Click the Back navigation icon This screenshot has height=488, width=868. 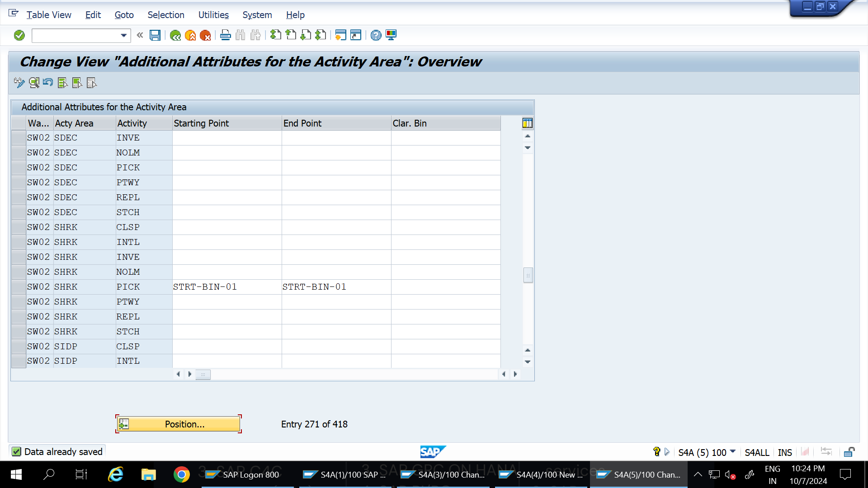176,35
